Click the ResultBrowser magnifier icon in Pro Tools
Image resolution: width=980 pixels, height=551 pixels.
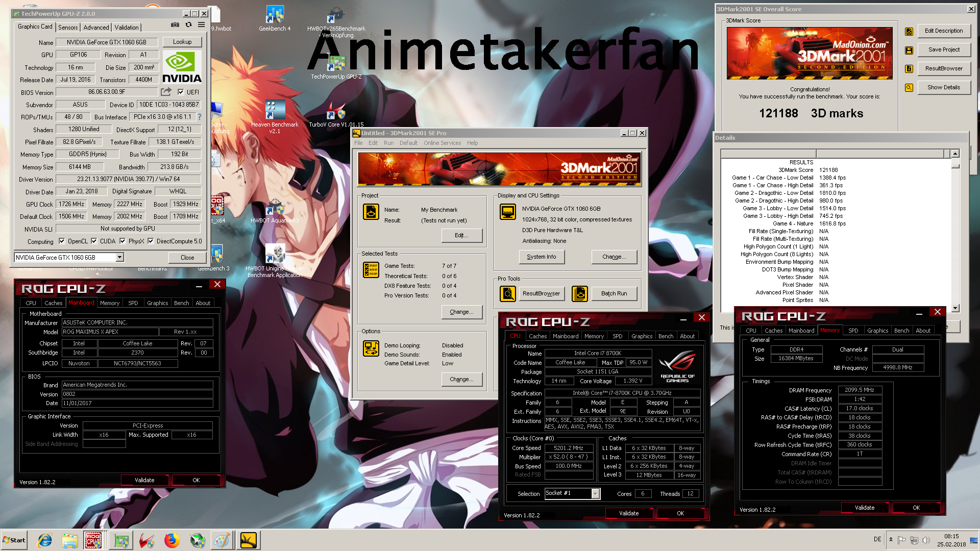pyautogui.click(x=508, y=293)
